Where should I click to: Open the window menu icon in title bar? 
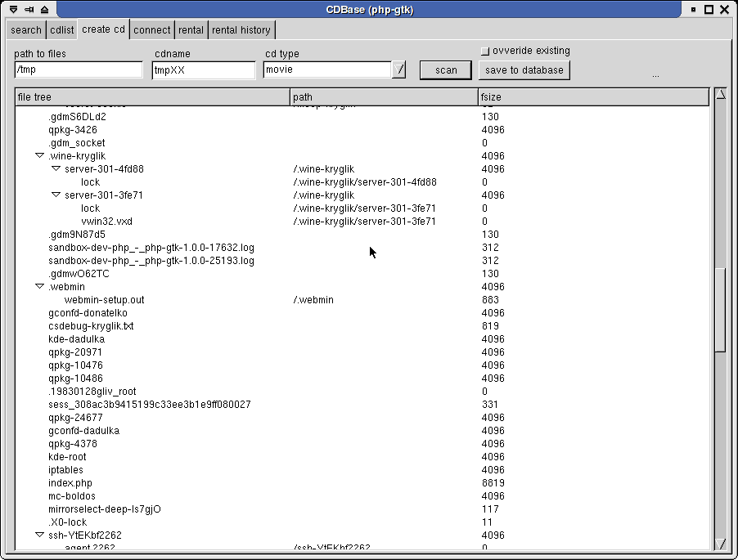point(13,10)
